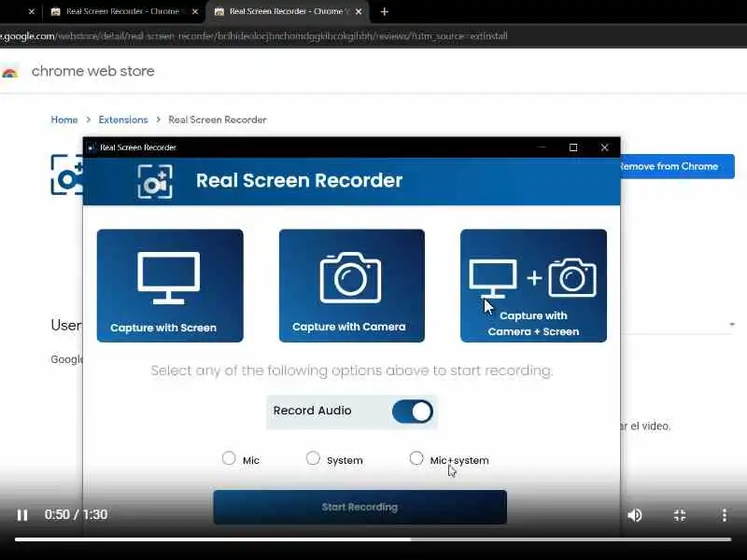Mute the video volume
The width and height of the screenshot is (747, 560).
635,515
